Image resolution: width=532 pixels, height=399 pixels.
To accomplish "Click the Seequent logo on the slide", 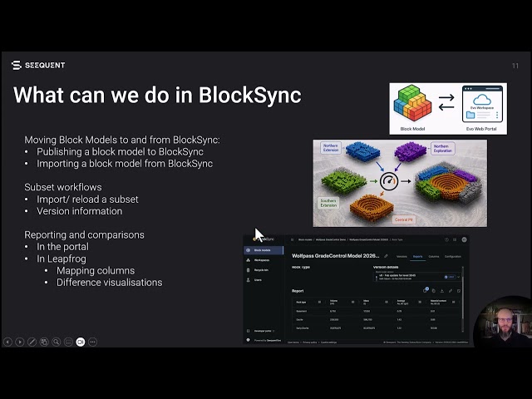I will 38,65.
